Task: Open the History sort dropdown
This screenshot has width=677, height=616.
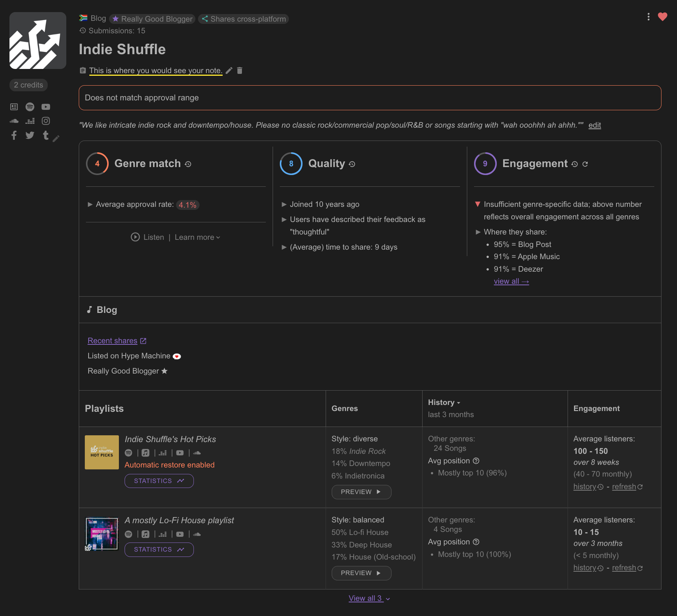Action: (444, 402)
